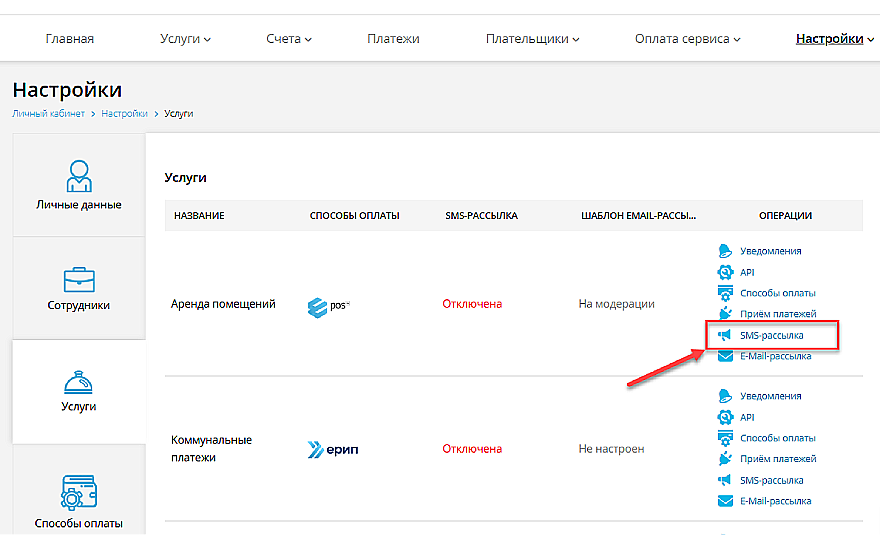This screenshot has height=548, width=880.
Task: Click the Способы оплаты icon for Коммунальные платежи
Action: [x=726, y=438]
